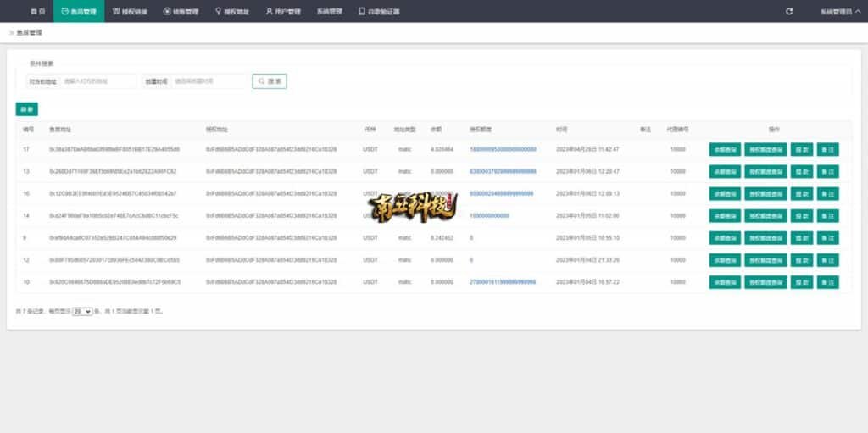Click 余额查询 button for row 17
This screenshot has height=433, width=868.
click(724, 149)
